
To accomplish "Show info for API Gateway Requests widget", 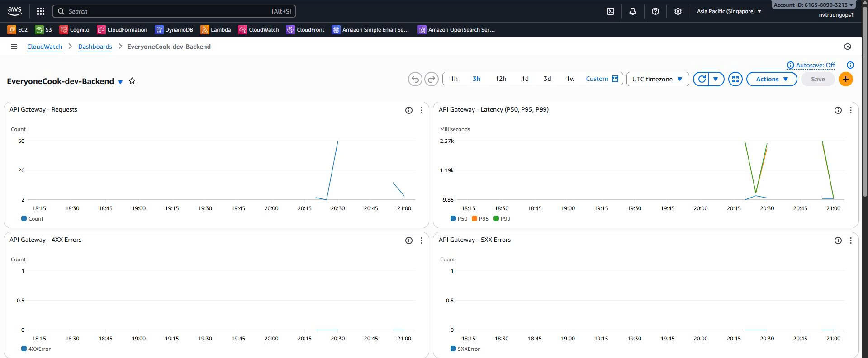I will pyautogui.click(x=409, y=110).
